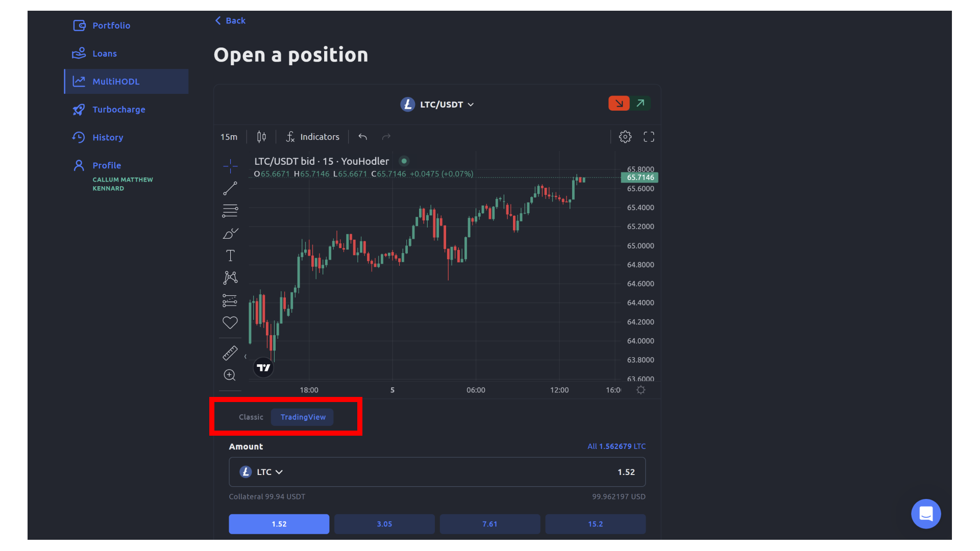
Task: Select the draw line tool
Action: click(230, 189)
